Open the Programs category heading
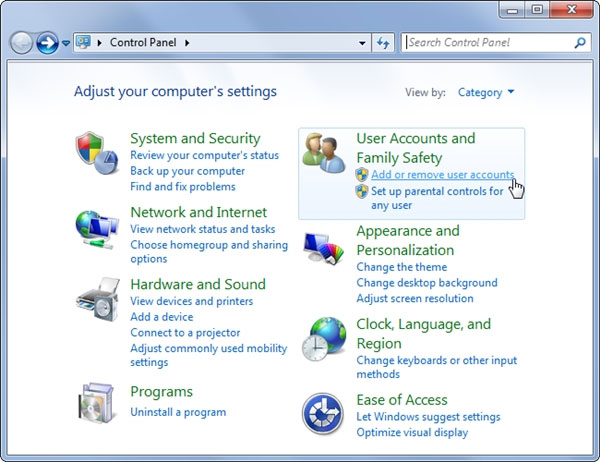 pyautogui.click(x=161, y=392)
